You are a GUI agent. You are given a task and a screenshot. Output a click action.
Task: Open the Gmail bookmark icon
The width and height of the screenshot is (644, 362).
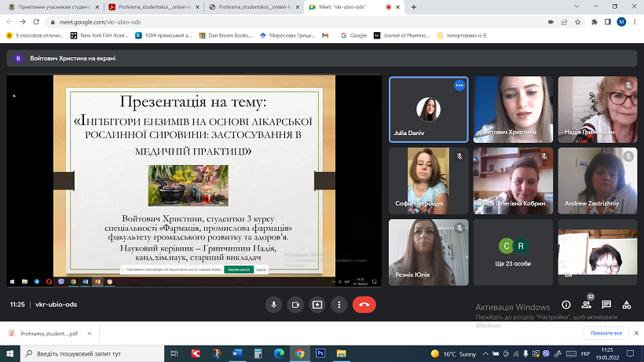(x=325, y=35)
